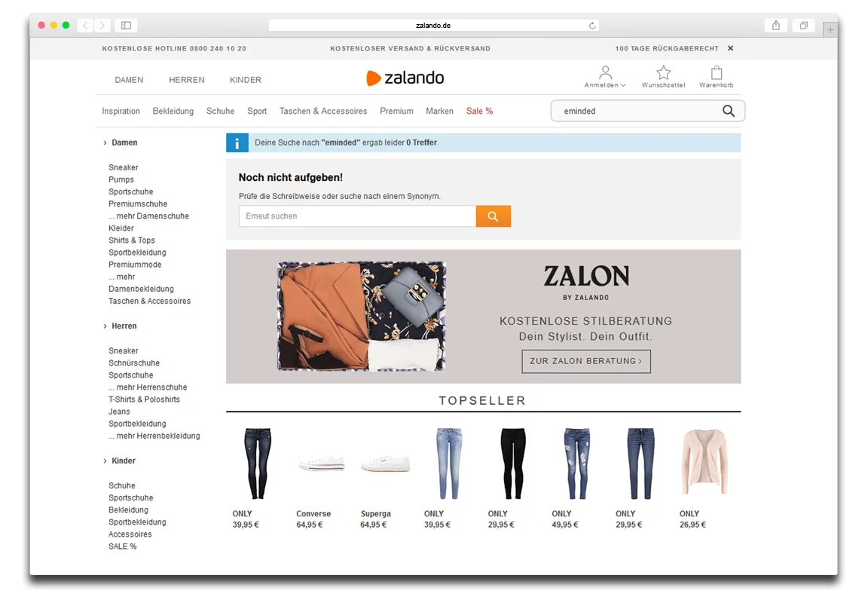Open Shirts & Tops link

point(132,240)
